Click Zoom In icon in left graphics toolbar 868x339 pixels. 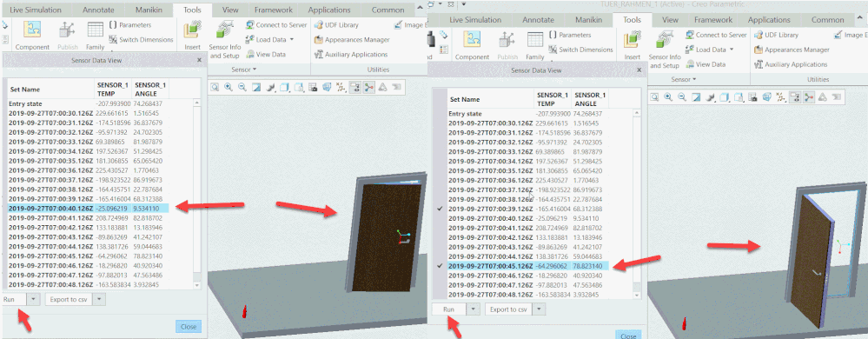[228, 87]
